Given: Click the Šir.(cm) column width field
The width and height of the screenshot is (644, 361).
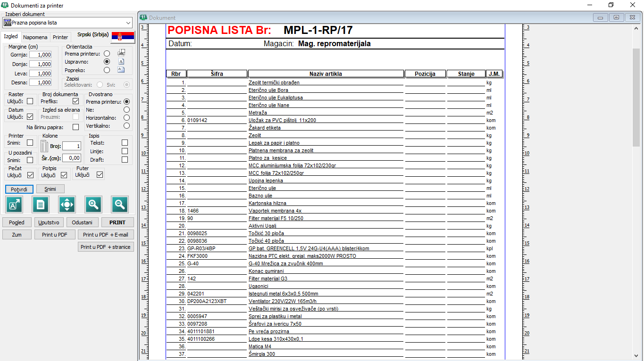Looking at the screenshot, I should click(x=72, y=158).
